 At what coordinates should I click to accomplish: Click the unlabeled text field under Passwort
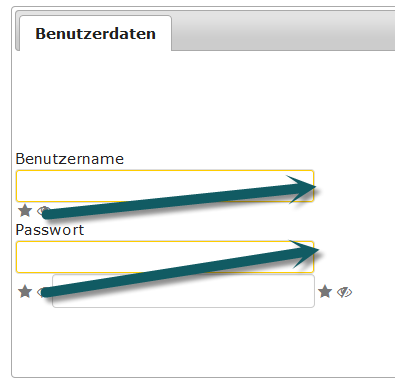(183, 291)
